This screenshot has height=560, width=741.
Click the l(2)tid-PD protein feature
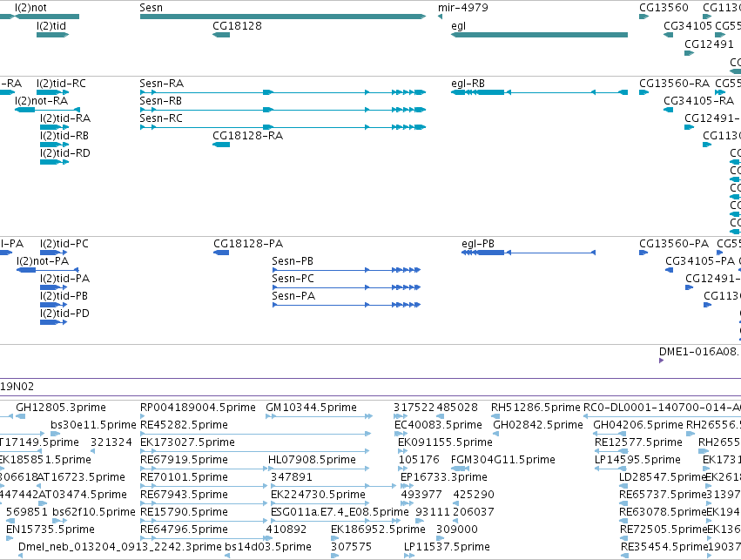(53, 322)
